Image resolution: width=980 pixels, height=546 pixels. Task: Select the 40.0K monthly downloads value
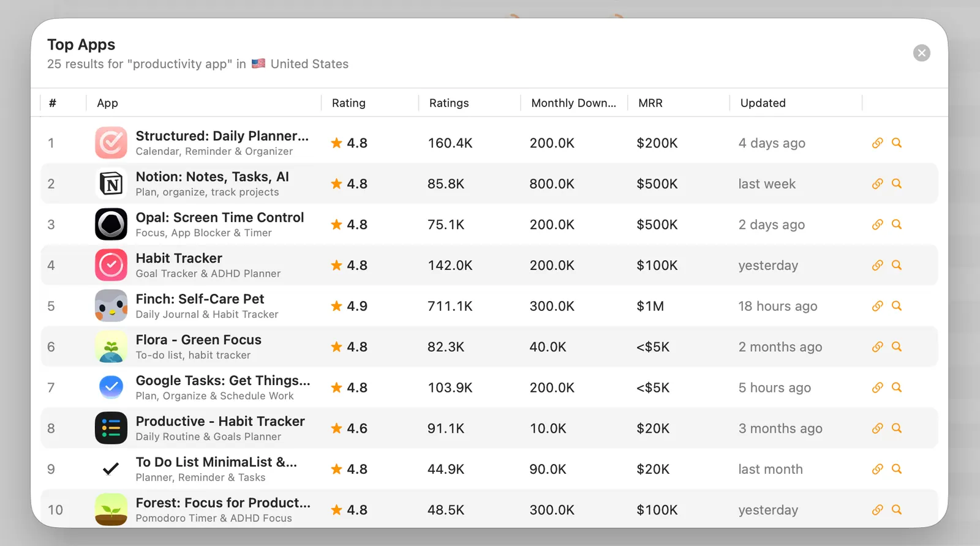[548, 347]
